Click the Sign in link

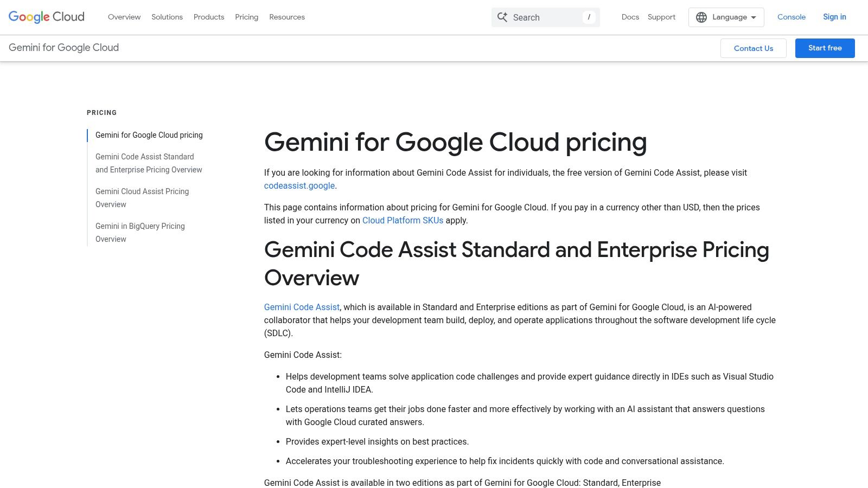pos(834,17)
